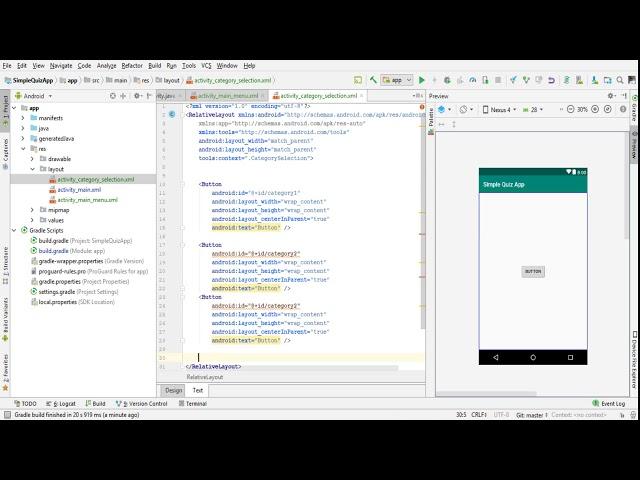Image resolution: width=640 pixels, height=480 pixels.
Task: Open the Version Control tool window button
Action: click(x=142, y=403)
